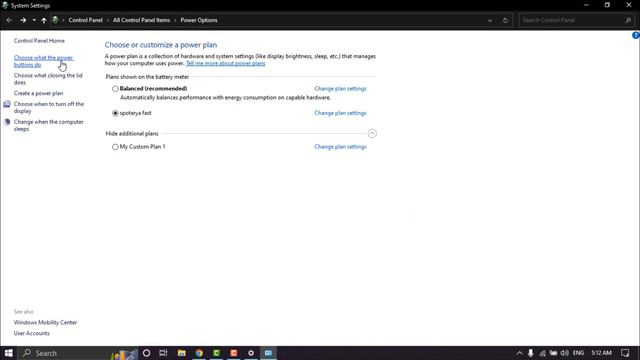
Task: Open File Explorer from the taskbar
Action: tap(182, 353)
